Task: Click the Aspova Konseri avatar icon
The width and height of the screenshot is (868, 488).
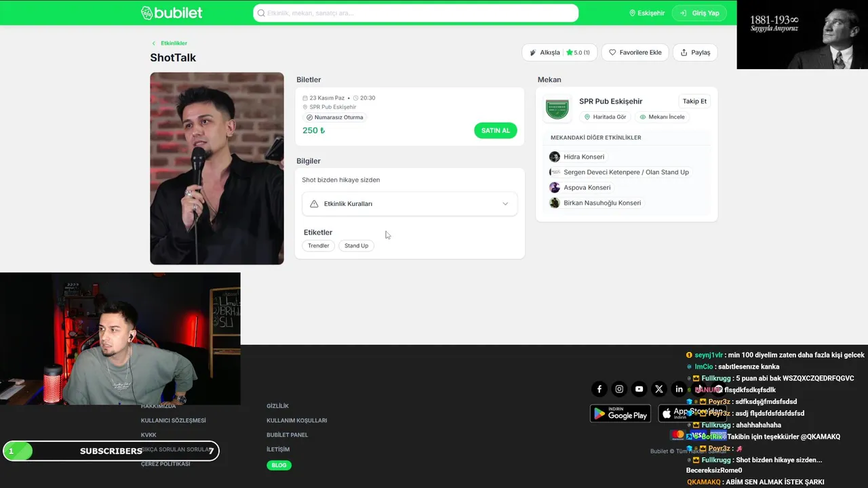Action: point(555,188)
